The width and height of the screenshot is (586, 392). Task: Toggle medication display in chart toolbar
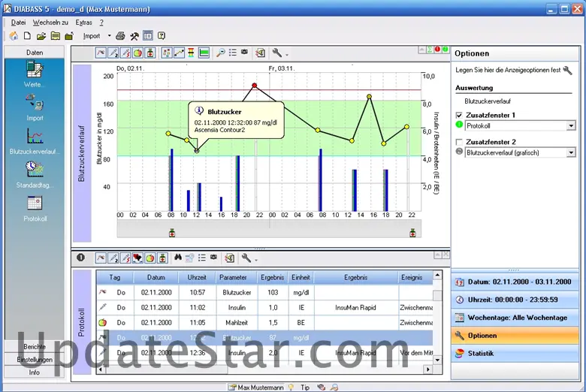[x=150, y=53]
